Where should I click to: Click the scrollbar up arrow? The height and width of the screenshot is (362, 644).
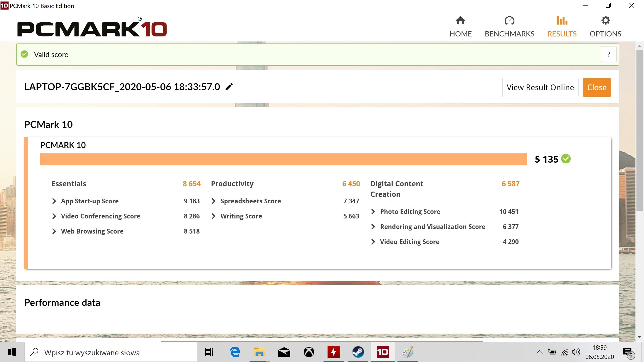(640, 46)
